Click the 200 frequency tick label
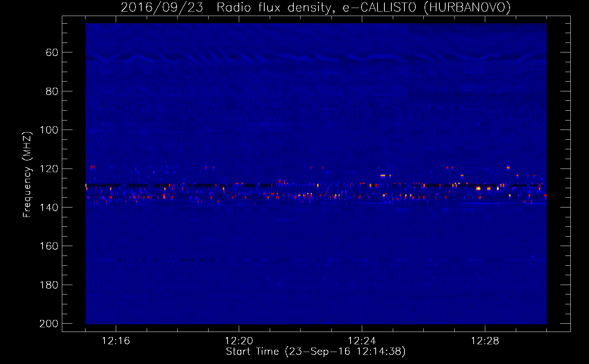589x364 pixels. [x=49, y=324]
